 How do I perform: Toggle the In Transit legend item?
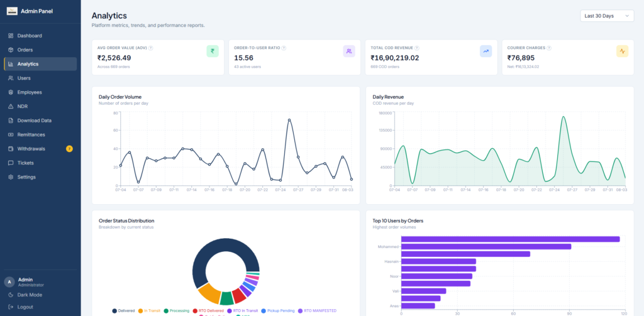coord(150,311)
